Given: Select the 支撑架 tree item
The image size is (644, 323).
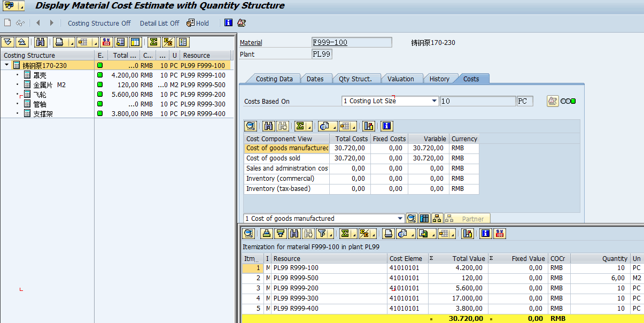Looking at the screenshot, I should (x=43, y=113).
